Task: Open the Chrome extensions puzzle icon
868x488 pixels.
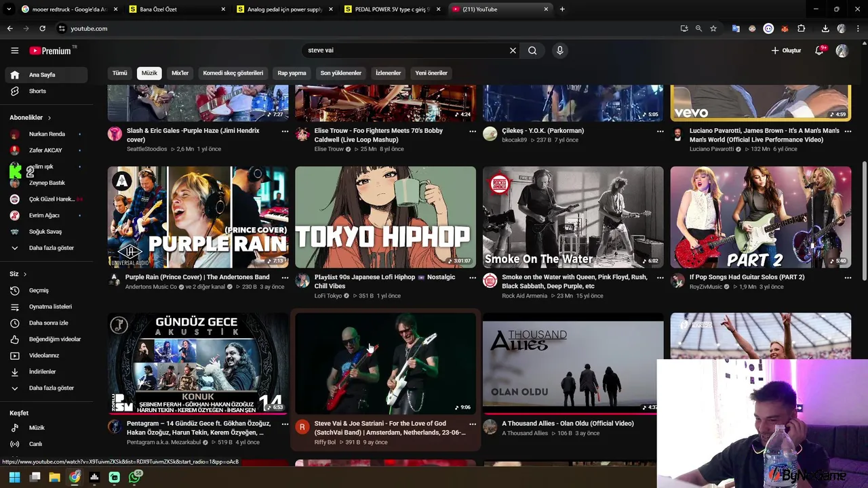Action: 802,28
